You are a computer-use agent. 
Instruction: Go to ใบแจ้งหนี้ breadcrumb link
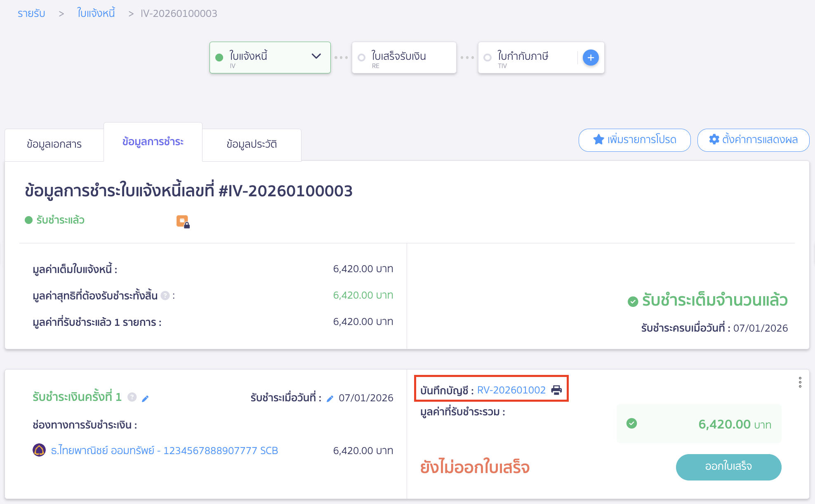tap(96, 13)
